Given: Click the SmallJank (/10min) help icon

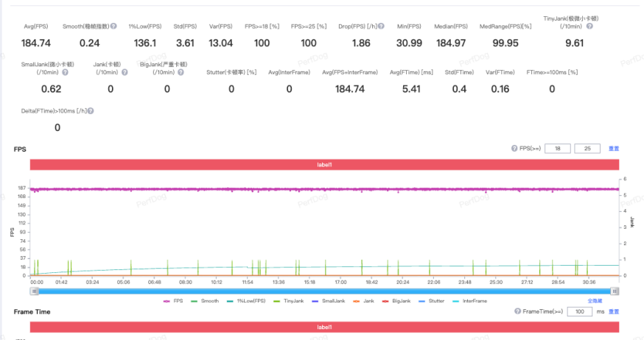Looking at the screenshot, I should (x=65, y=72).
